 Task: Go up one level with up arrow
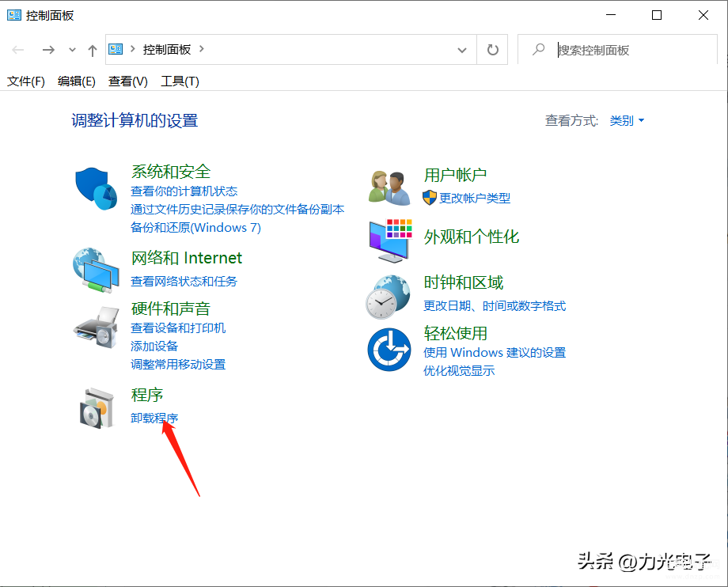(93, 50)
